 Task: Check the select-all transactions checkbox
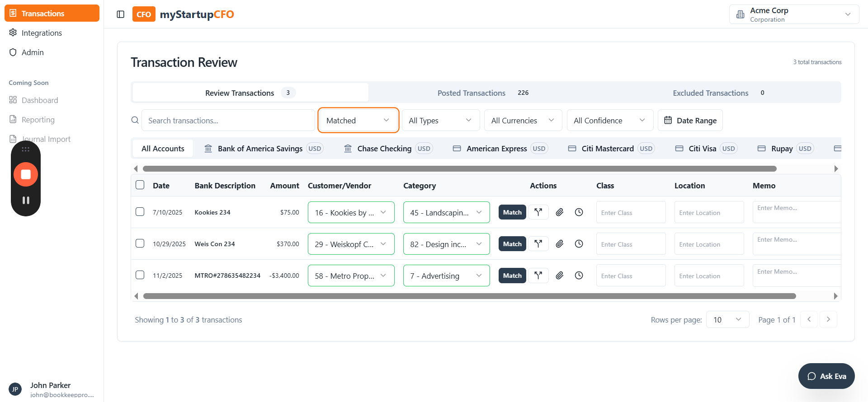(x=140, y=185)
